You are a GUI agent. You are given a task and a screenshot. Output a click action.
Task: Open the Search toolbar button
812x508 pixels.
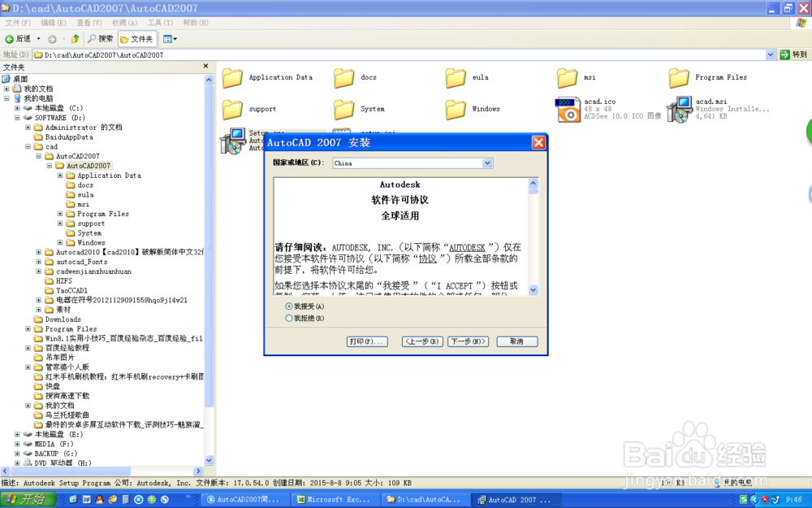pyautogui.click(x=101, y=39)
